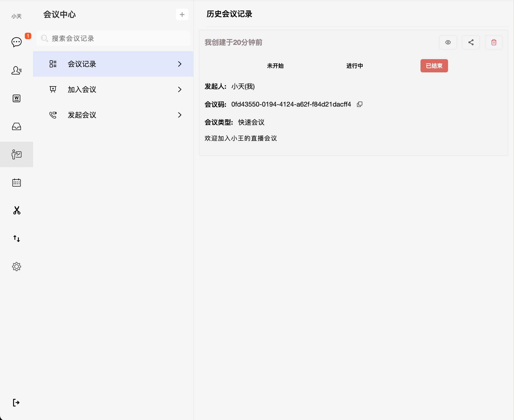This screenshot has width=514, height=420.
Task: Click the 发起会议 phone icon
Action: (53, 115)
